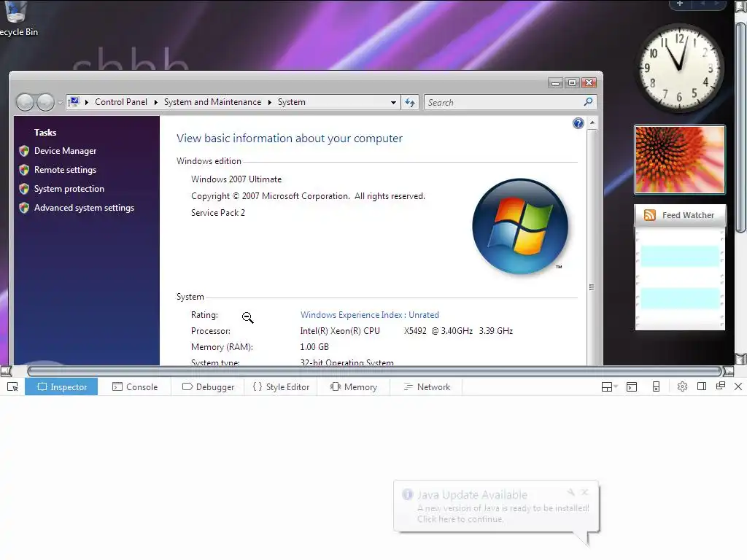Open System protection task link
The width and height of the screenshot is (747, 560).
click(69, 189)
